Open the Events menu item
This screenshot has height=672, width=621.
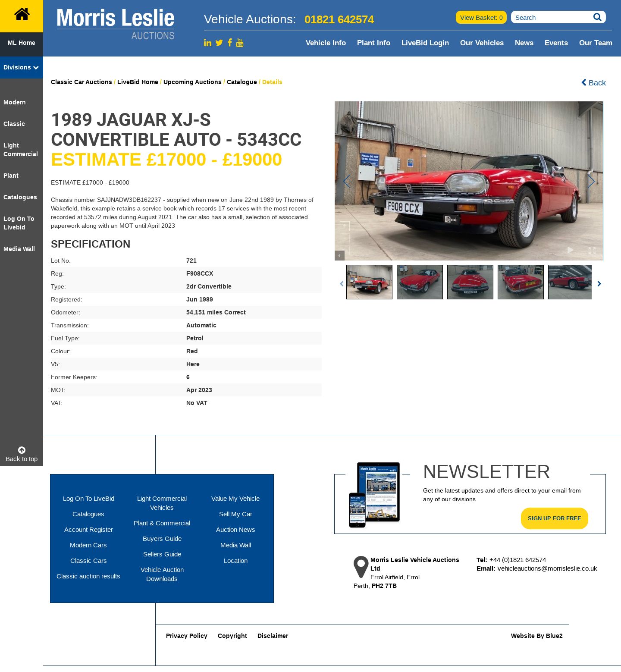point(556,43)
